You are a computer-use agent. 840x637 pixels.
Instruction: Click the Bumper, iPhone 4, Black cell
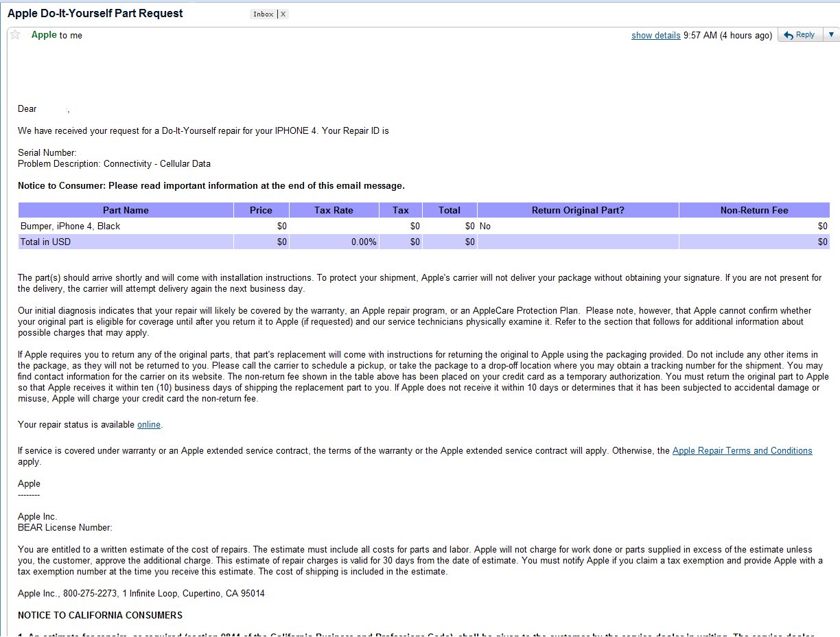(x=126, y=226)
